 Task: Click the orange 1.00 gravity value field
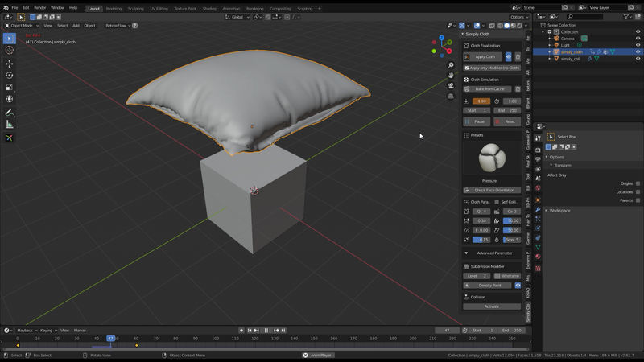click(x=481, y=101)
